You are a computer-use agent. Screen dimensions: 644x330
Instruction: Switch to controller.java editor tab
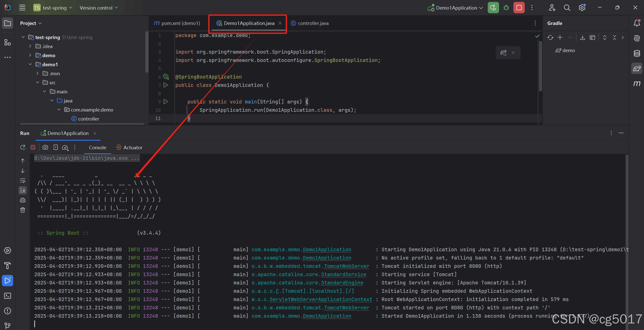[313, 23]
